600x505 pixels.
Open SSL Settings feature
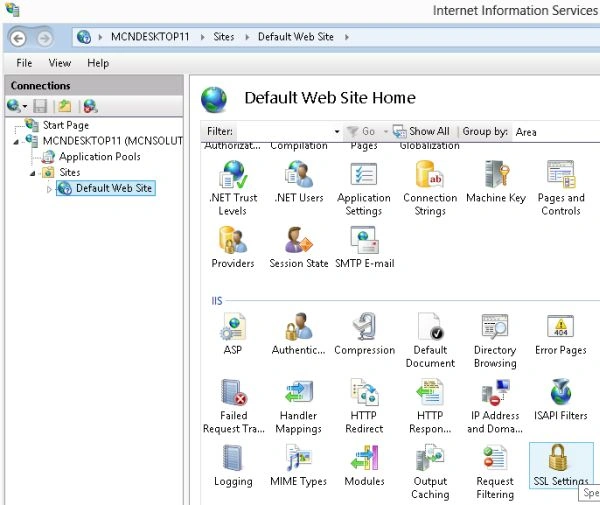[x=561, y=465]
